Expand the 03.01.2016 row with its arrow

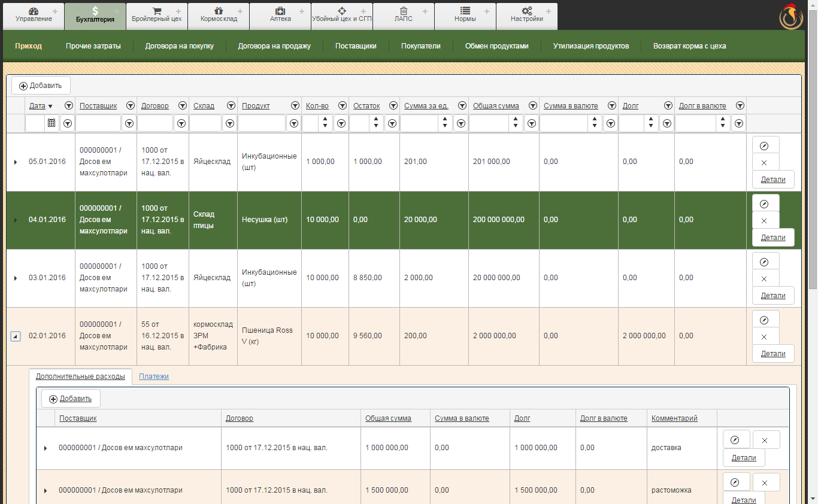tap(16, 278)
